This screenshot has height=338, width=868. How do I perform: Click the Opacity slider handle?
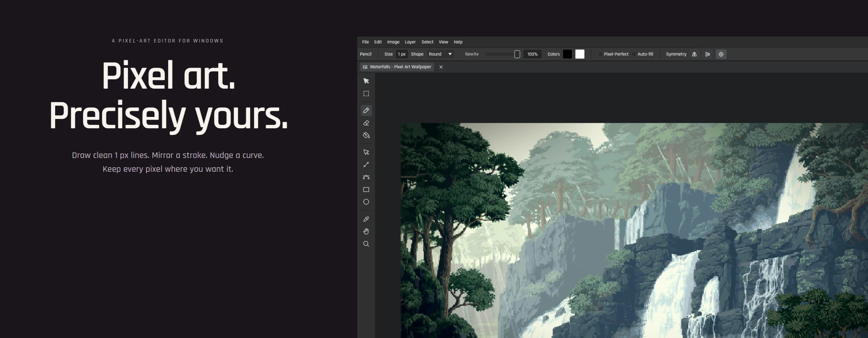pos(517,54)
